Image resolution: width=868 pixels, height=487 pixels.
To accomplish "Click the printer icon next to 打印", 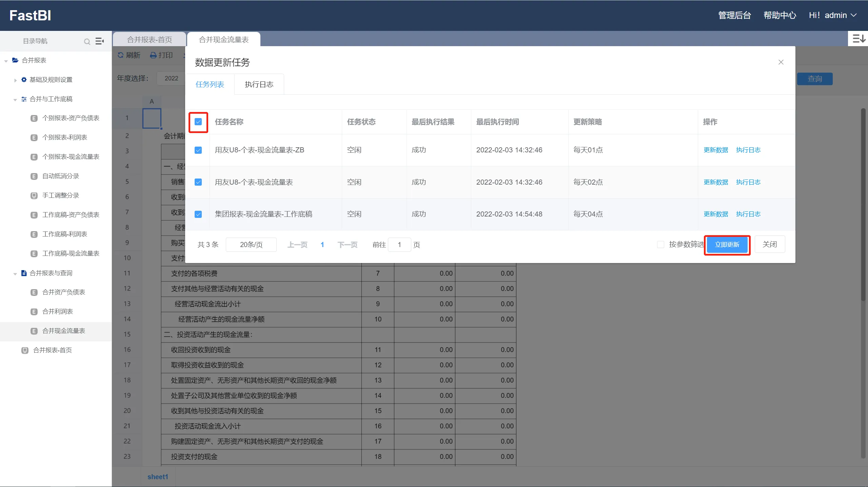I will pyautogui.click(x=153, y=55).
